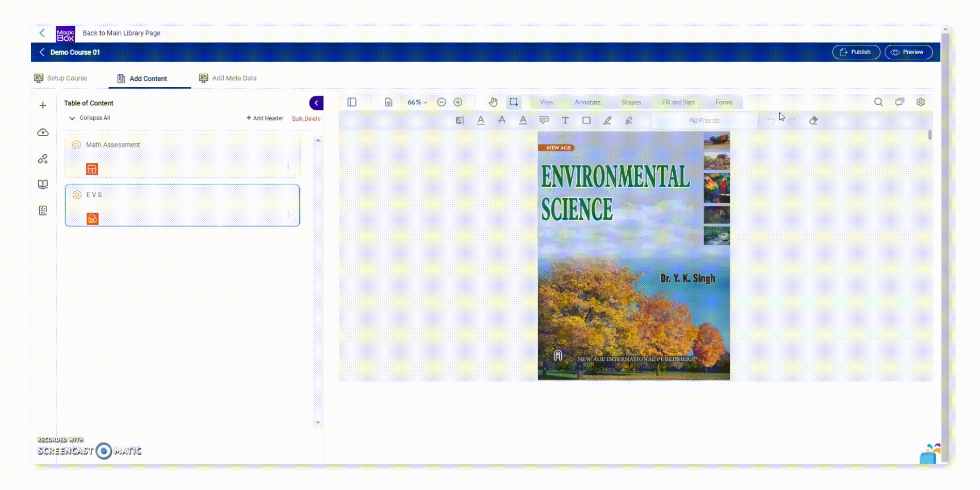The width and height of the screenshot is (980, 490).
Task: Click the cloud upload icon in sidebar
Action: [x=43, y=133]
